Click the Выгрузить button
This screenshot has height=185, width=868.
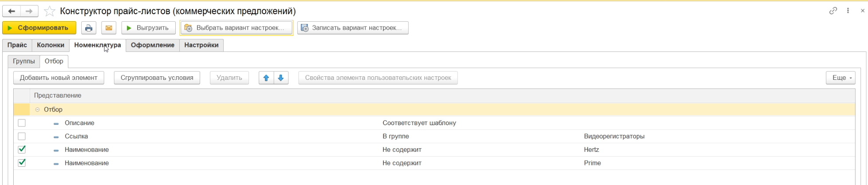pyautogui.click(x=149, y=28)
